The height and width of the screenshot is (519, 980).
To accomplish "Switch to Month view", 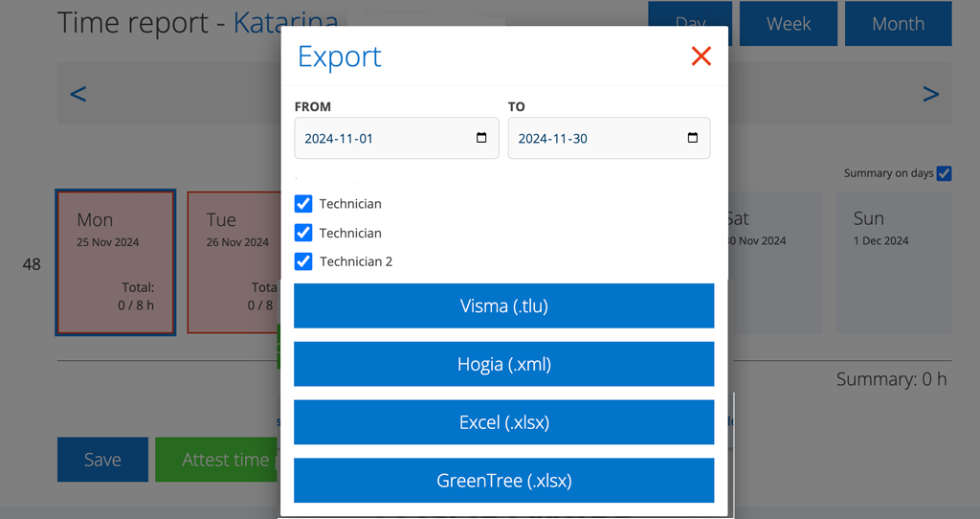I will coord(898,24).
